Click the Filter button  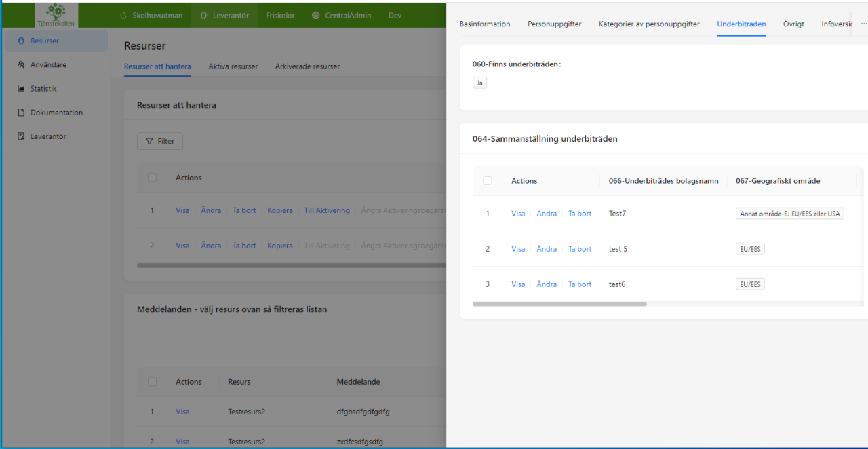tap(160, 141)
